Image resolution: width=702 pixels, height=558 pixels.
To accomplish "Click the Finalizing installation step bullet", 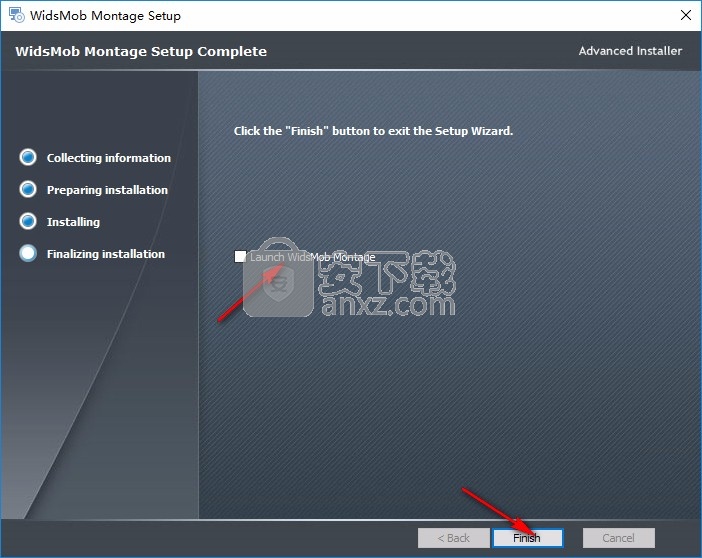I will (28, 254).
